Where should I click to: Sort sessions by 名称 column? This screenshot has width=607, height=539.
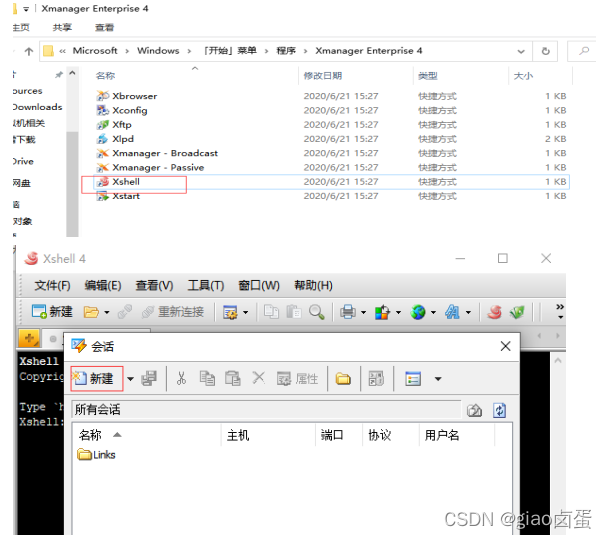[x=146, y=435]
